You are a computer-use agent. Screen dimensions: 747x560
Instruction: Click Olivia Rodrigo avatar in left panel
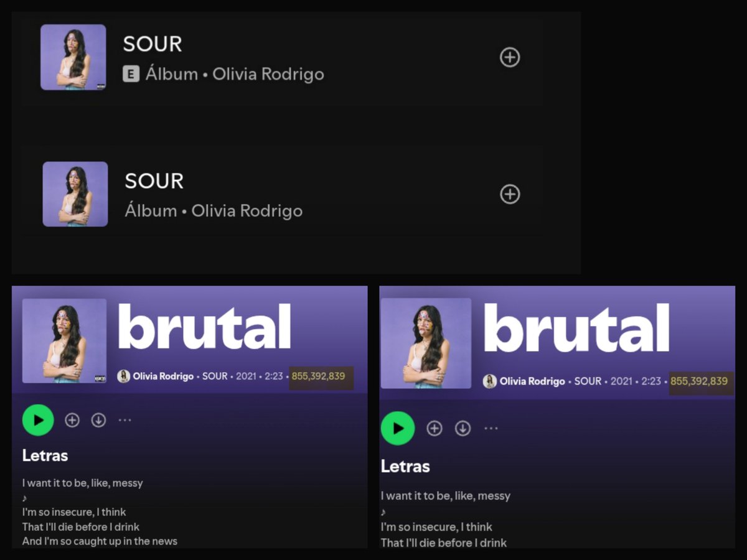[123, 376]
